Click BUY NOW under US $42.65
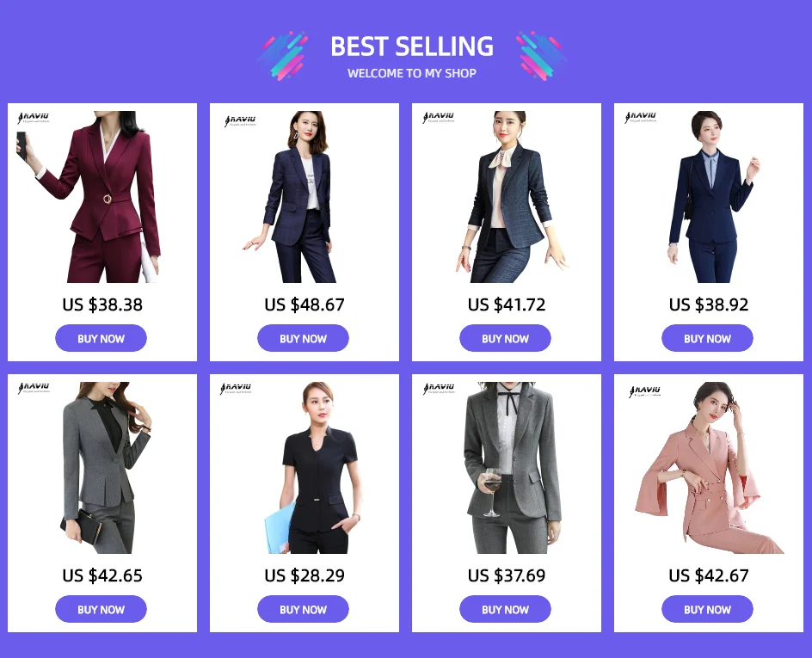 pyautogui.click(x=101, y=609)
